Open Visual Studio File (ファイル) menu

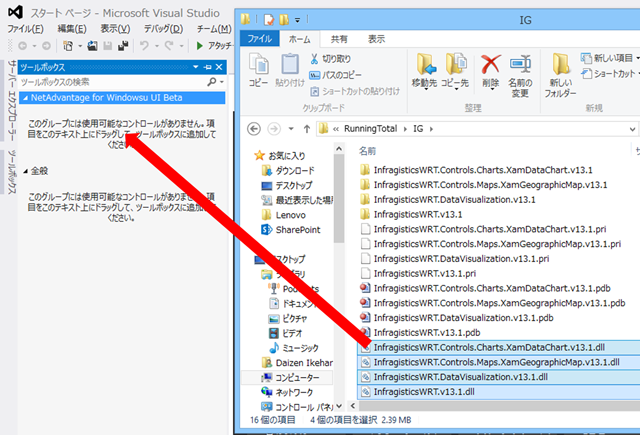(x=25, y=29)
